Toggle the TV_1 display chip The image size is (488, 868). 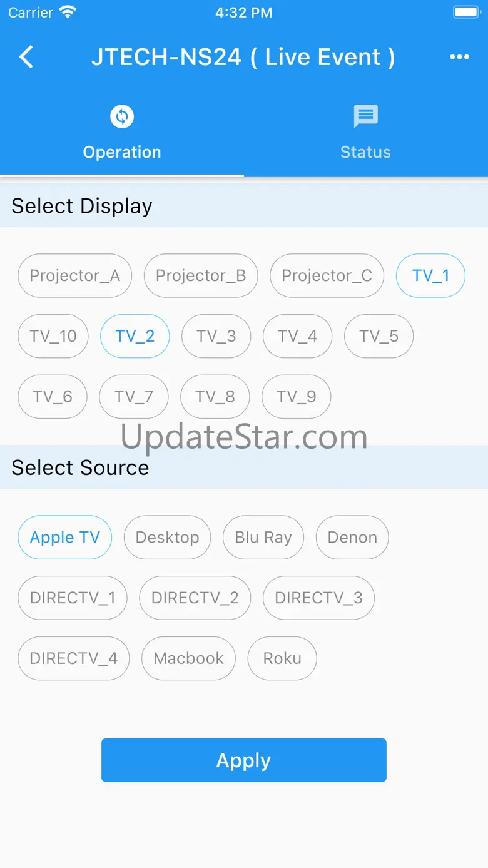pyautogui.click(x=430, y=275)
